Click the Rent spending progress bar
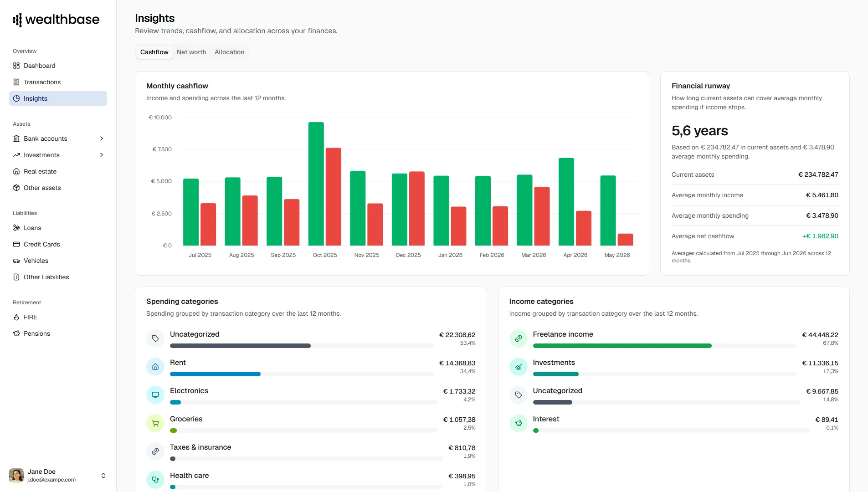This screenshot has height=492, width=868. [x=302, y=374]
